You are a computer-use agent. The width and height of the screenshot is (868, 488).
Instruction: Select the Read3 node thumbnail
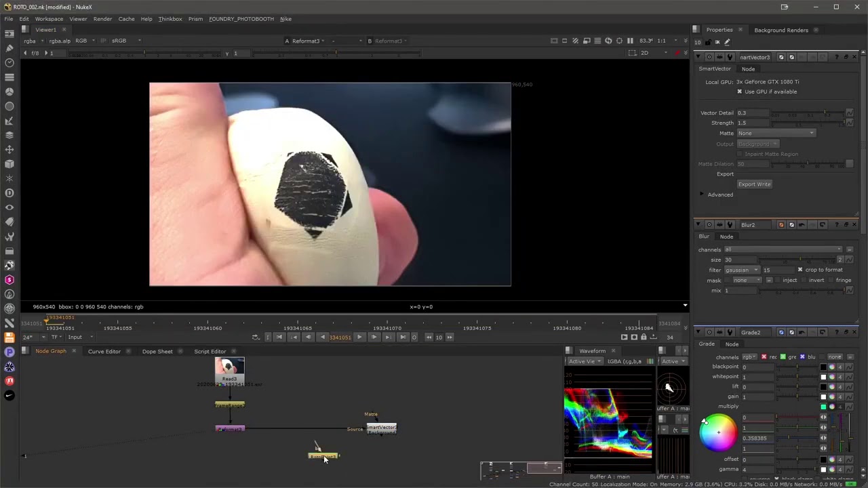229,367
